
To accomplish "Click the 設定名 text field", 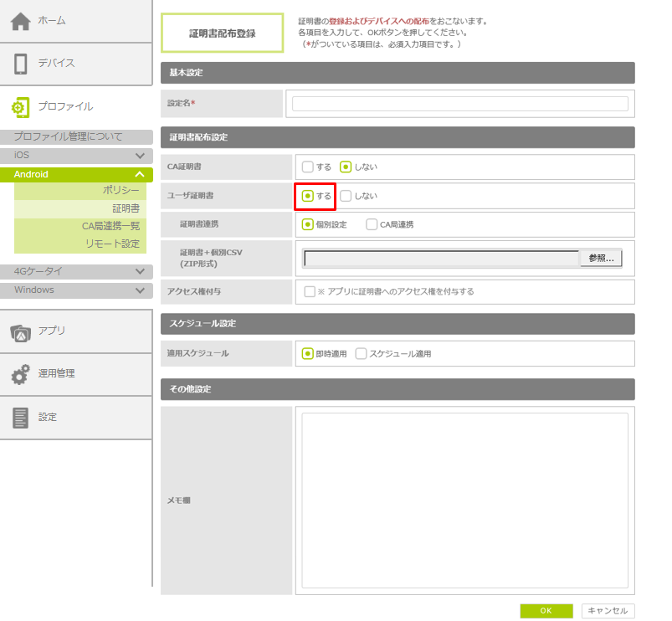I will 459,104.
